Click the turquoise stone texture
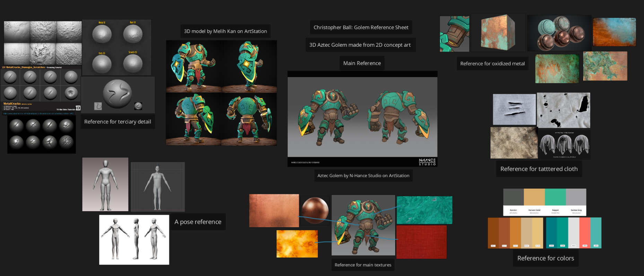644x276 pixels. click(424, 210)
